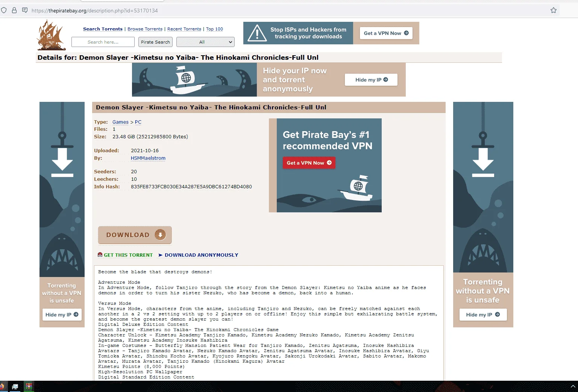
Task: Focus the Search here input field
Action: [103, 42]
